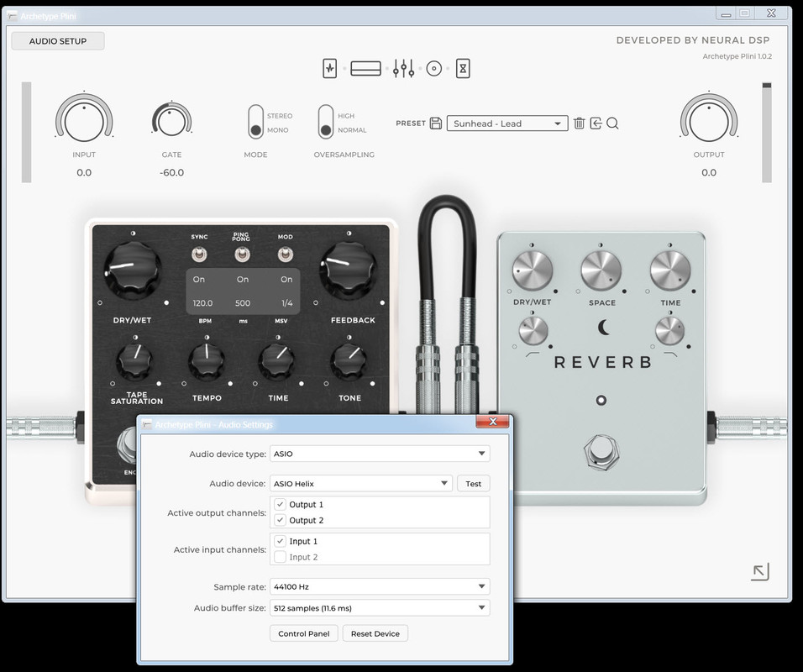Open the Audio device ASIO Helix dropdown
Viewport: 803px width, 672px height.
(361, 484)
